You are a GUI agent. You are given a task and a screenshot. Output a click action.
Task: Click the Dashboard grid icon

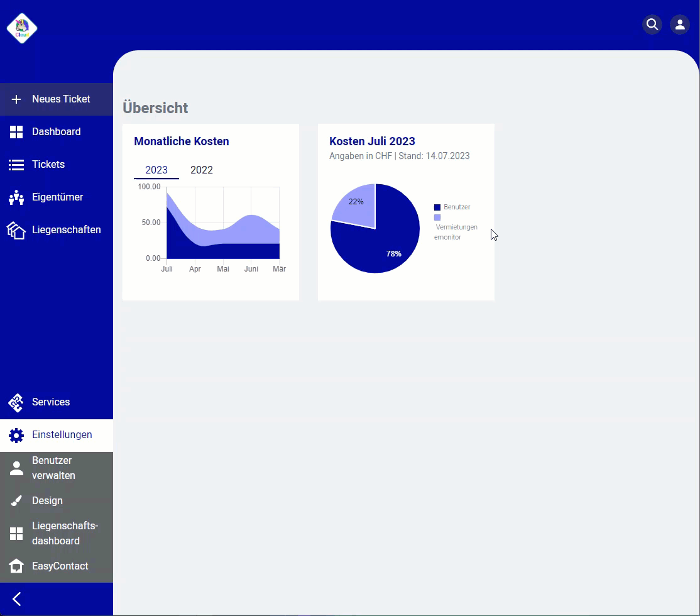(16, 132)
